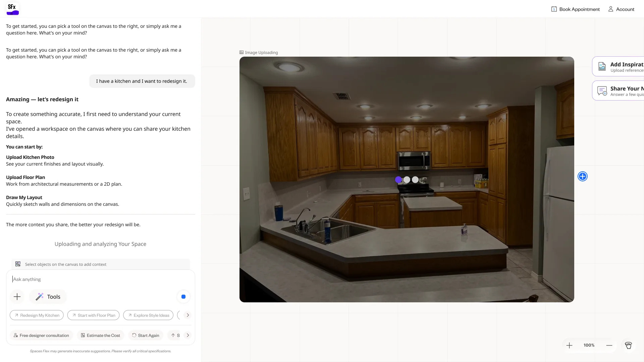Zoom out the canvas with minus
Screen dimensions: 644x362
coord(609,345)
